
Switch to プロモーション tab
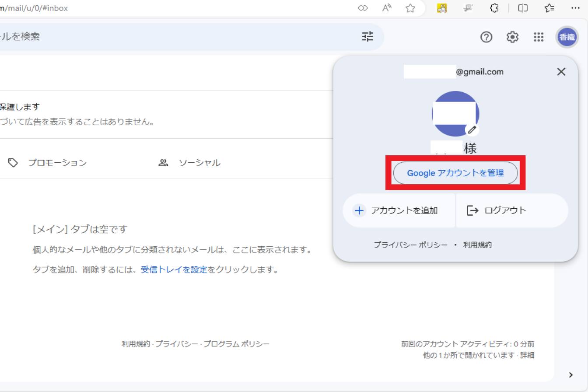57,163
